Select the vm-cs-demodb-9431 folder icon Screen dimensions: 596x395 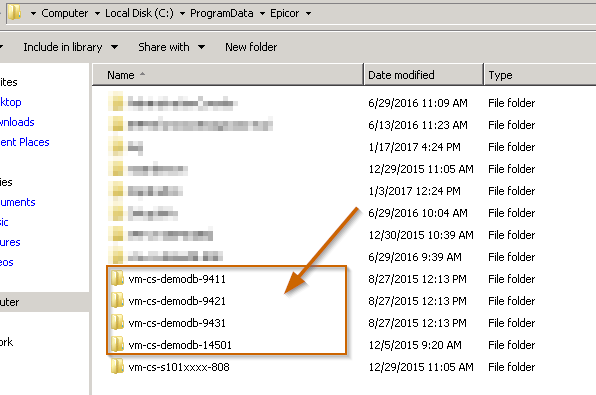pos(117,322)
